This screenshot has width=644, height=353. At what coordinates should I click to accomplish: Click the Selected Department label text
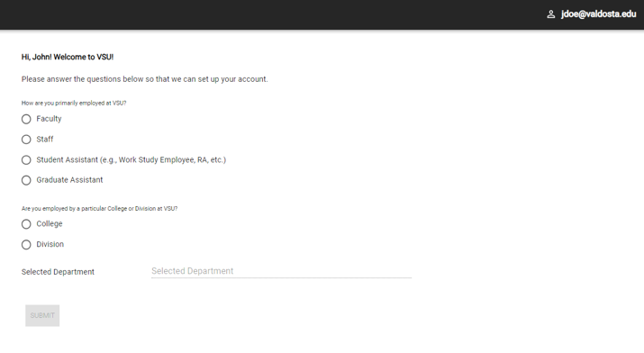[58, 272]
